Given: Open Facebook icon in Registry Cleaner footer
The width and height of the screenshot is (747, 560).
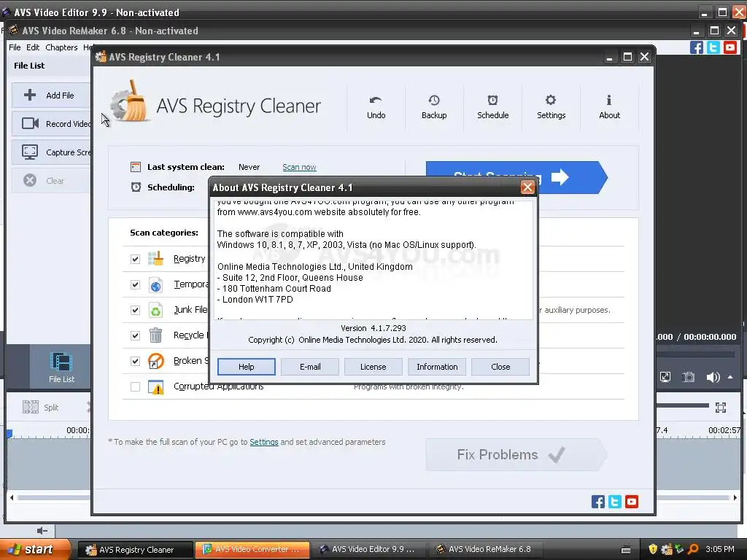Looking at the screenshot, I should [598, 502].
